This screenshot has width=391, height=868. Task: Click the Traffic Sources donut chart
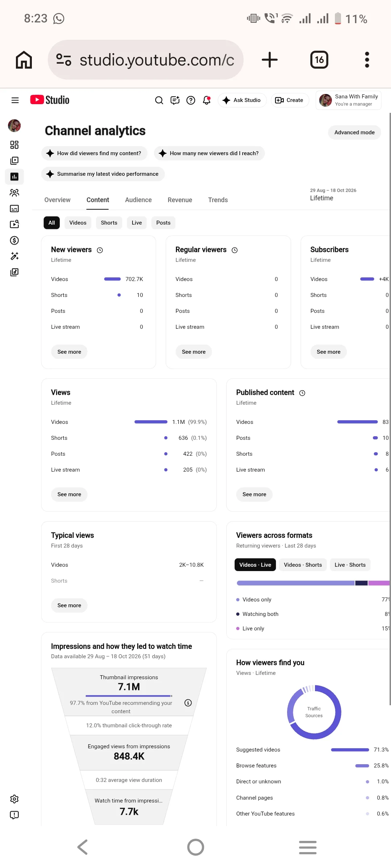coord(314,712)
